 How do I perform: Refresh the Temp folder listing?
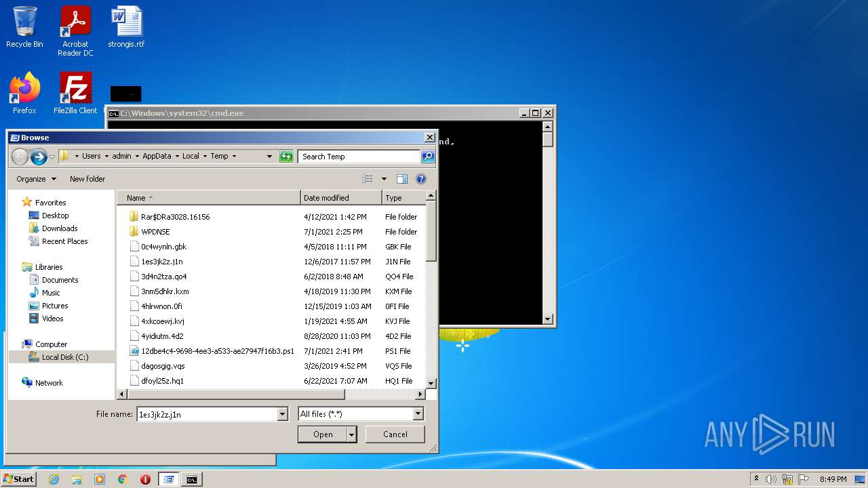tap(286, 157)
